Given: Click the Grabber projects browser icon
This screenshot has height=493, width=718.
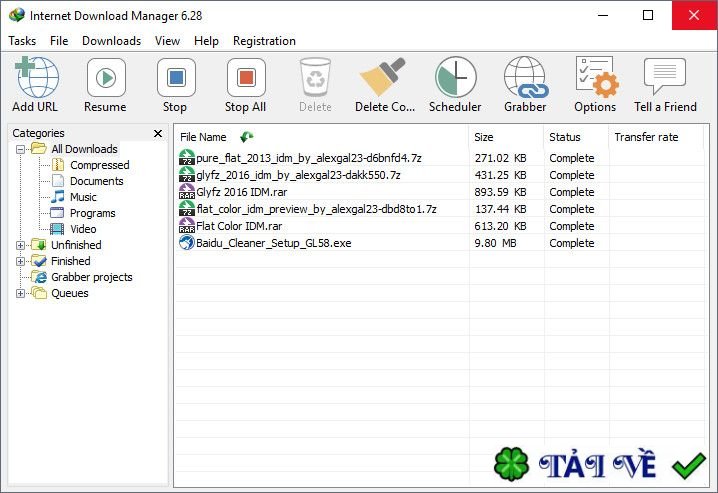Looking at the screenshot, I should tap(39, 276).
